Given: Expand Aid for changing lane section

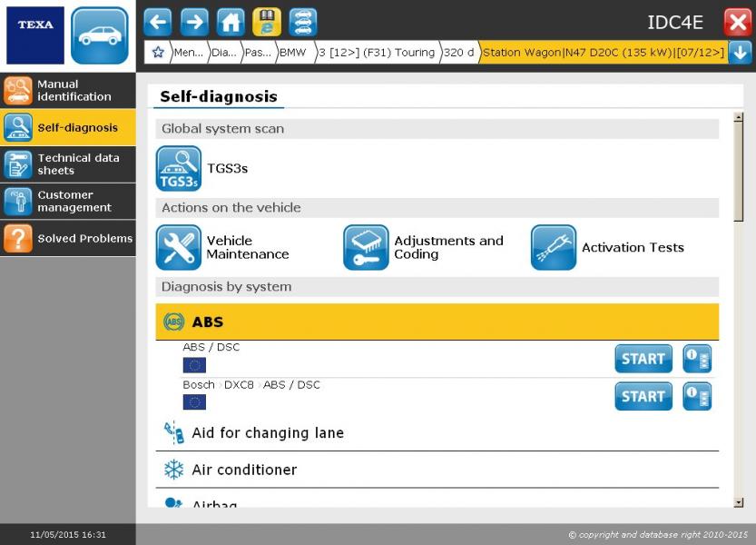Looking at the screenshot, I should (437, 433).
